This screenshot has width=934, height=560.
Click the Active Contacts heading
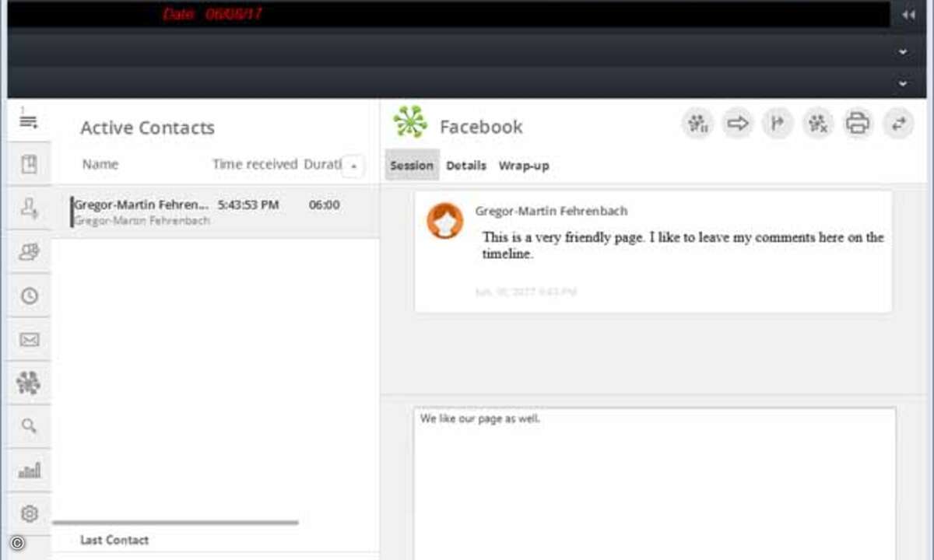click(147, 128)
